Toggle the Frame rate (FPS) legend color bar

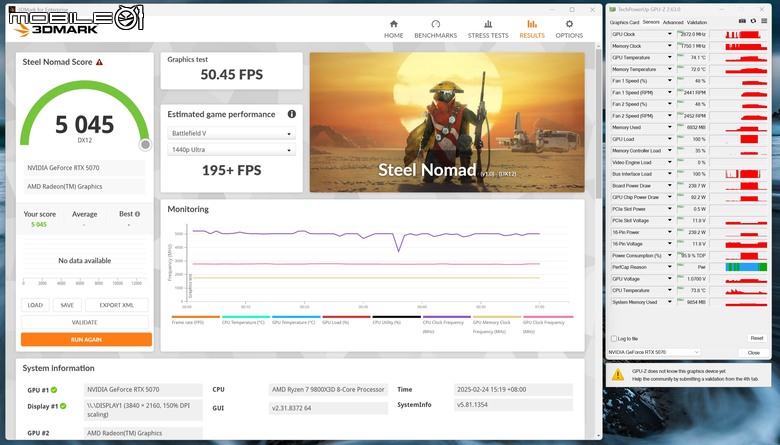point(195,317)
